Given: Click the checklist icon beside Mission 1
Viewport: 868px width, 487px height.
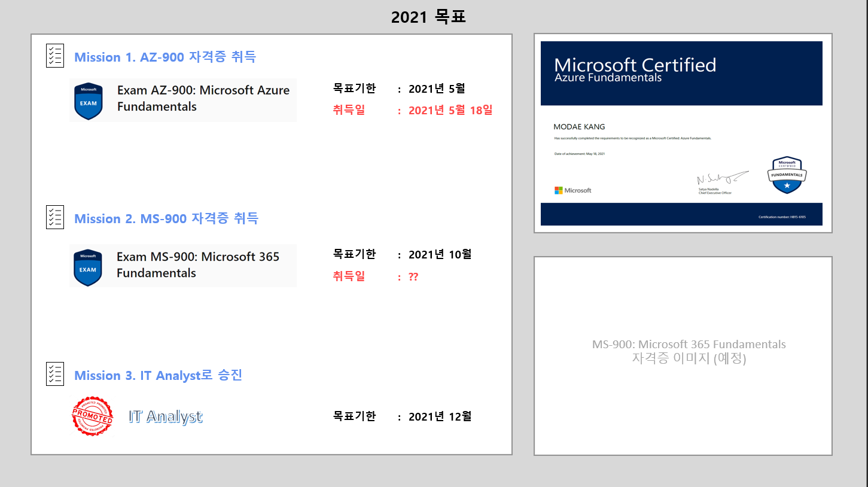Looking at the screenshot, I should [x=55, y=55].
